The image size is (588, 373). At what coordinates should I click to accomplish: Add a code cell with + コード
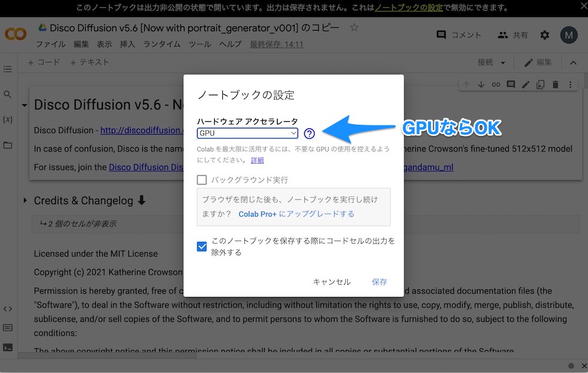tap(44, 62)
